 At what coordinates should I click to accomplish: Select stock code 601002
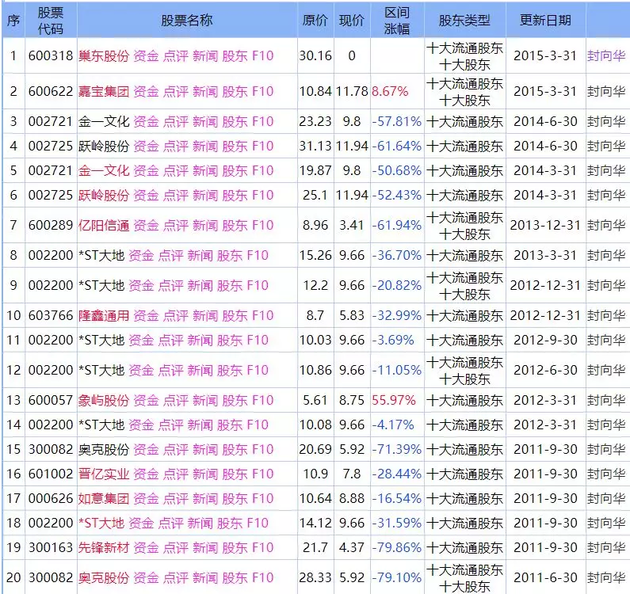point(51,474)
